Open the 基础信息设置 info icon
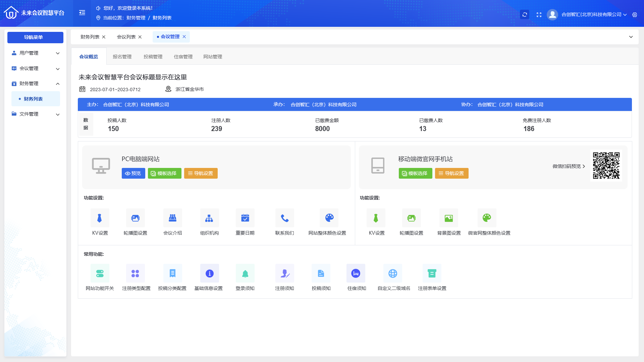This screenshot has width=644, height=362. coord(209,273)
